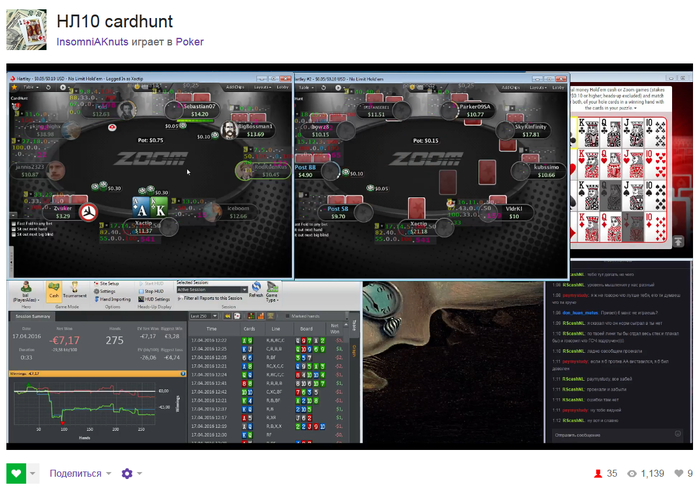The image size is (700, 500).
Task: Click the play circle icon in first table toolbar
Action: point(63,87)
